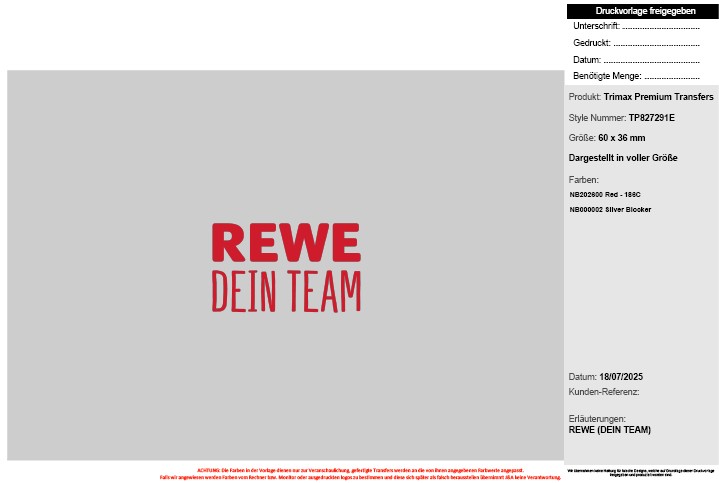
Task: Click the red 'ACHTUNG' disclaimer line
Action: [x=360, y=471]
